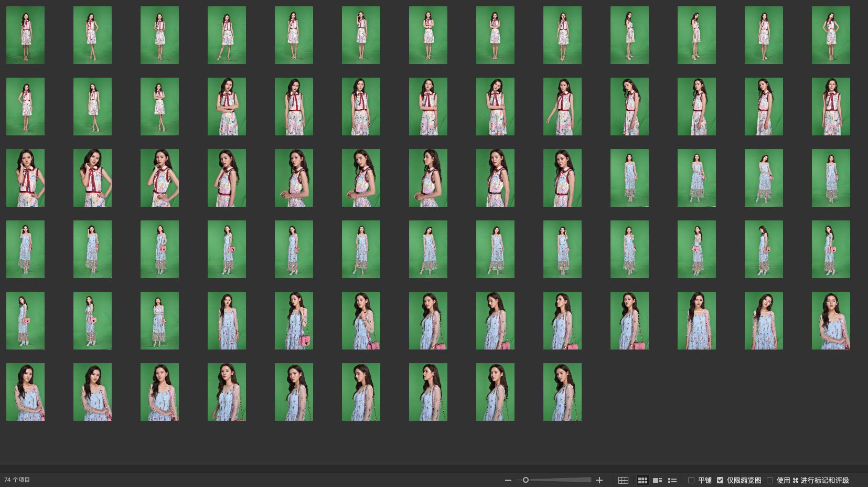Select the first thumbnail in the top row
The image size is (868, 487).
[25, 35]
